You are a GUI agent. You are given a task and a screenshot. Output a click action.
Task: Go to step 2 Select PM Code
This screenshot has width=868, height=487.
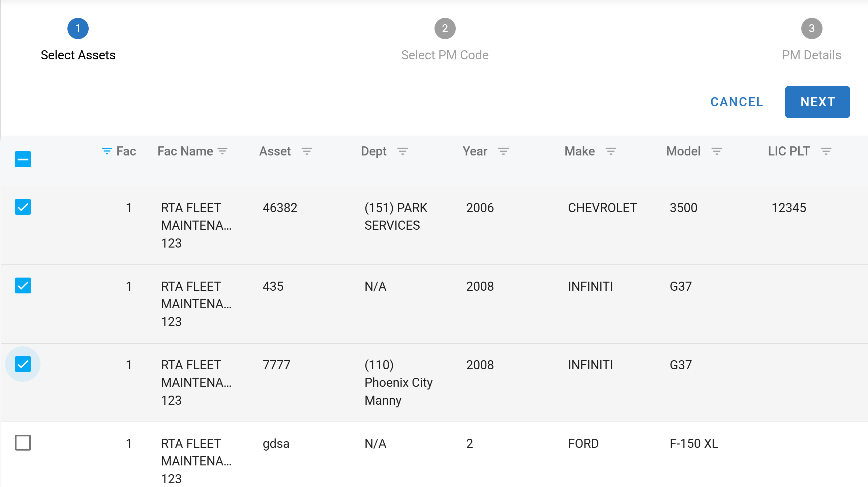tap(445, 29)
